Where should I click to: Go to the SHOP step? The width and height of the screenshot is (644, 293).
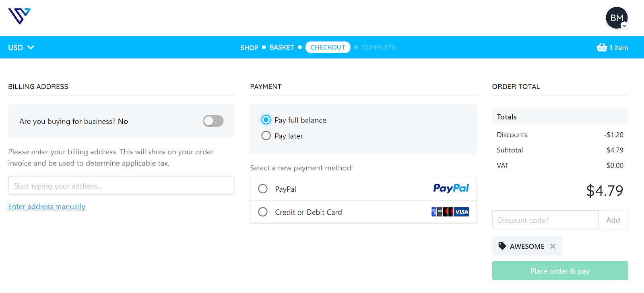click(249, 47)
